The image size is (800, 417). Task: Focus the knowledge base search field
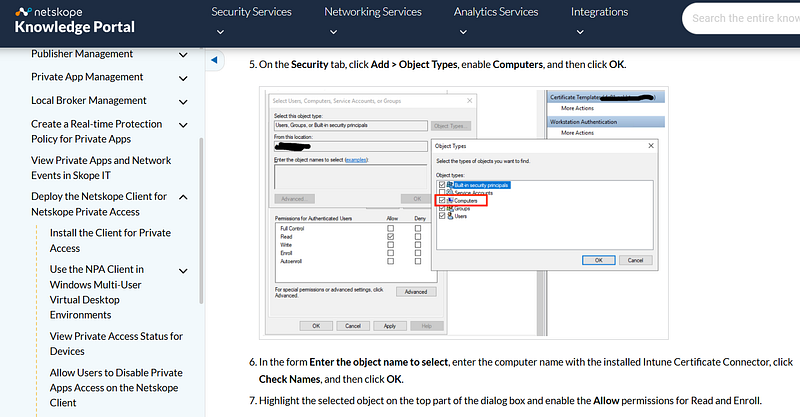tap(742, 18)
